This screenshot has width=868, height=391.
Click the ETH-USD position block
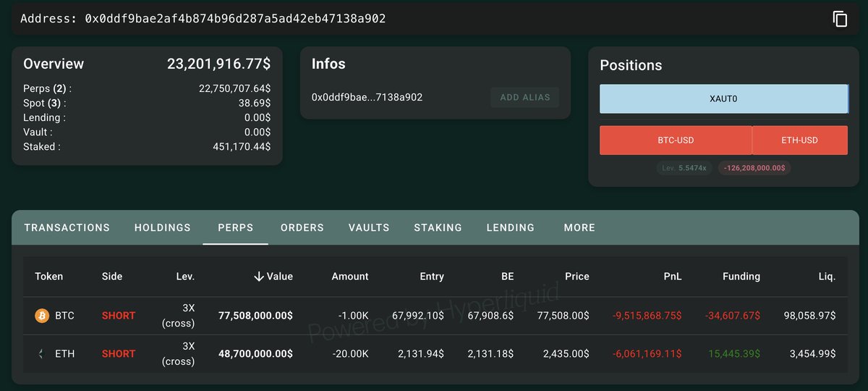point(799,140)
